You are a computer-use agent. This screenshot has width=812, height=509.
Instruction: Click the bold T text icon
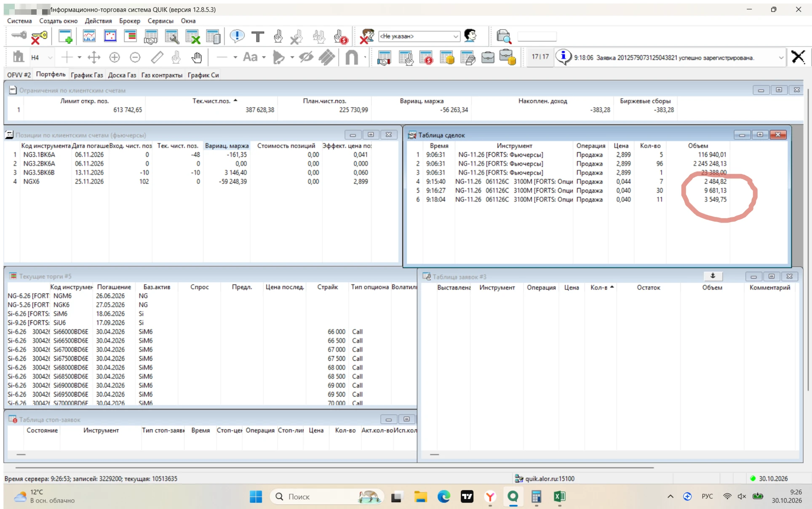point(257,37)
